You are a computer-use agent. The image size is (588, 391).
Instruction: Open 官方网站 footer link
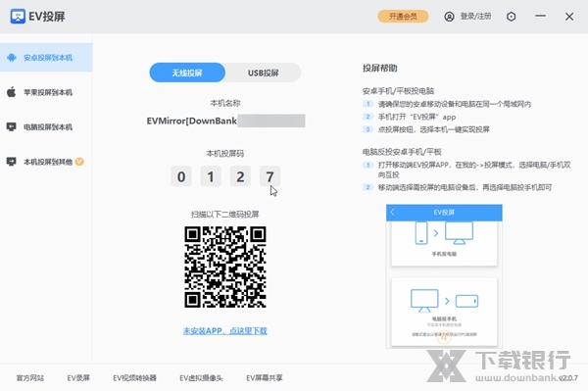pyautogui.click(x=30, y=378)
